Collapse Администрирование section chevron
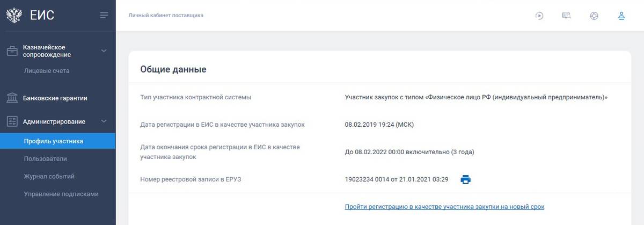This screenshot has height=225, width=644. (x=104, y=121)
